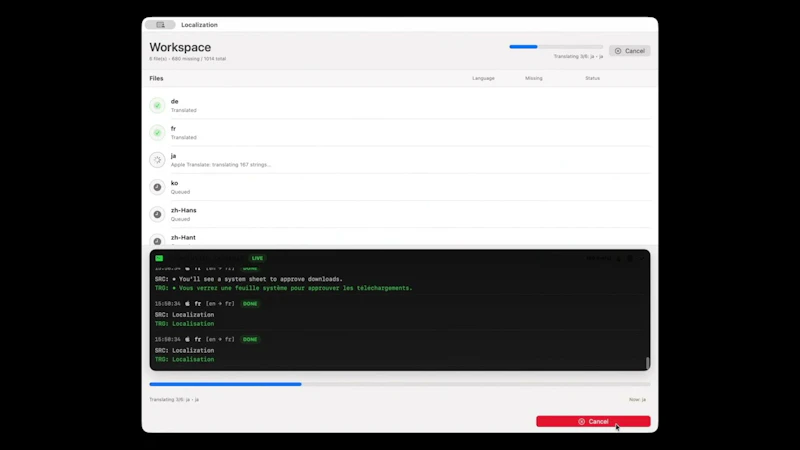Click the clock icon for zh-Hans
Viewport: 800px width, 450px height.
[x=157, y=214]
